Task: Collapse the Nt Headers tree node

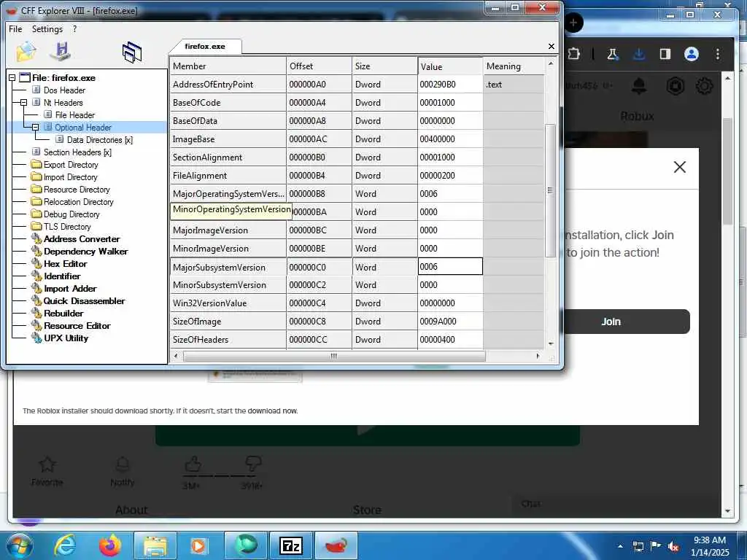Action: (23, 102)
